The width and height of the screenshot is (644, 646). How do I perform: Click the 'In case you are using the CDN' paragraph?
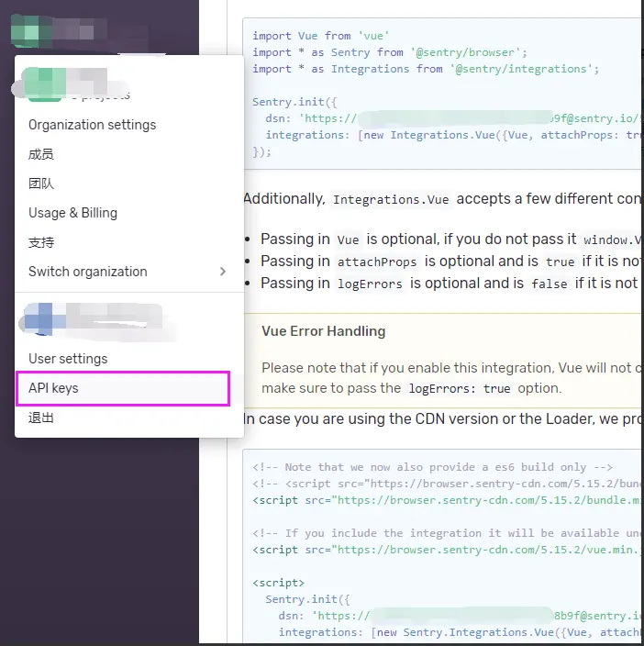pyautogui.click(x=443, y=419)
